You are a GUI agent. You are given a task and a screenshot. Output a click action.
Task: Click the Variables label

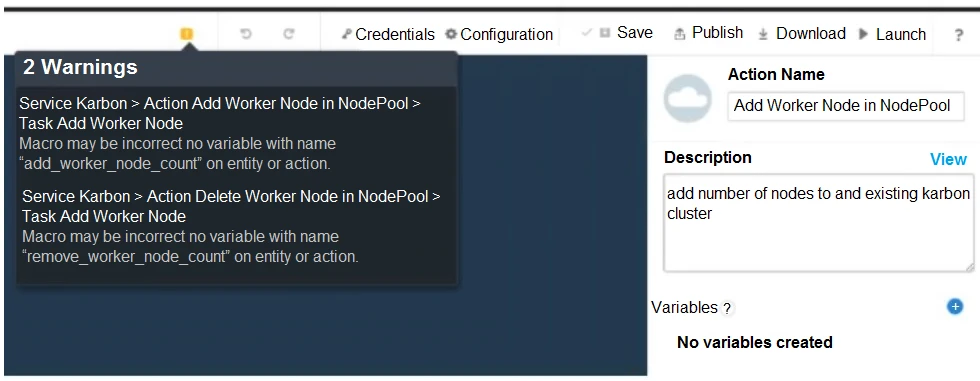(684, 307)
